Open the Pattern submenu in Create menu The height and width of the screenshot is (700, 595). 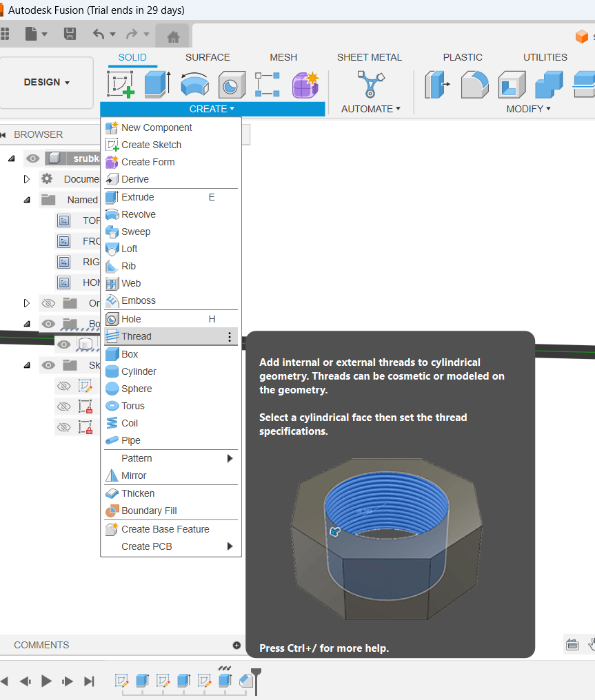pos(170,458)
